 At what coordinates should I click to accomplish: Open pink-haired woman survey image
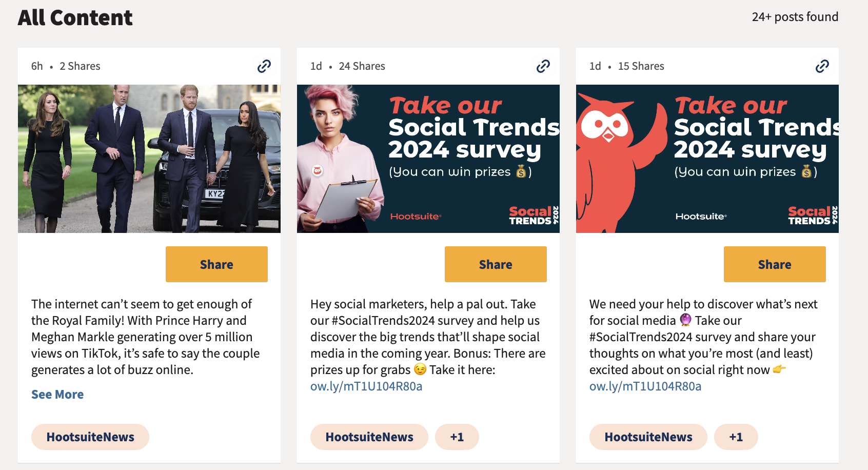click(x=428, y=159)
